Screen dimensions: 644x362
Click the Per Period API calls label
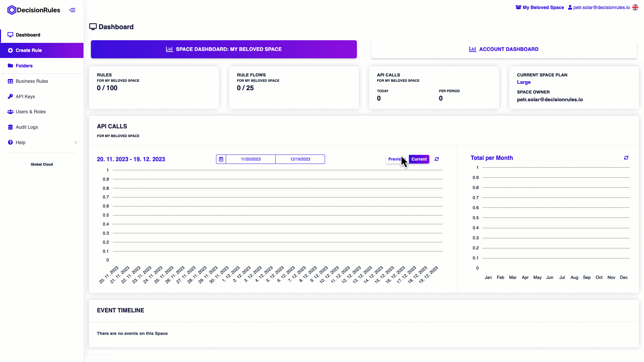click(x=449, y=91)
